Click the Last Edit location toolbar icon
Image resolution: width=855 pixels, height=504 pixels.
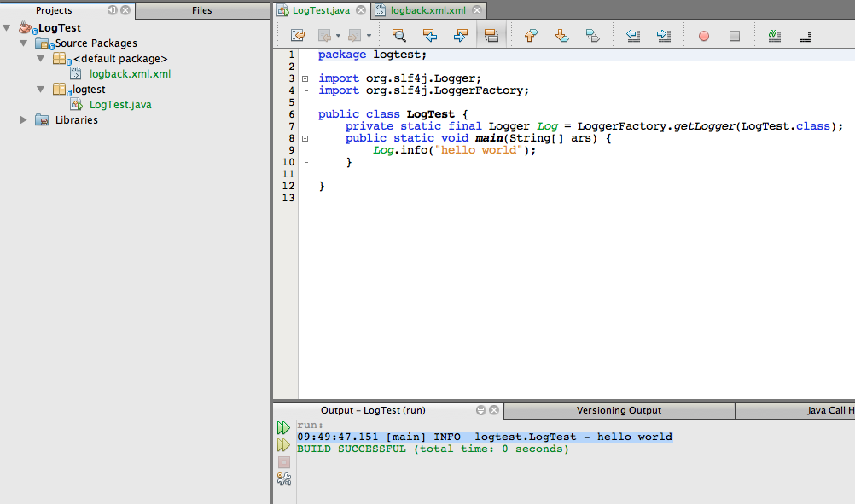298,36
